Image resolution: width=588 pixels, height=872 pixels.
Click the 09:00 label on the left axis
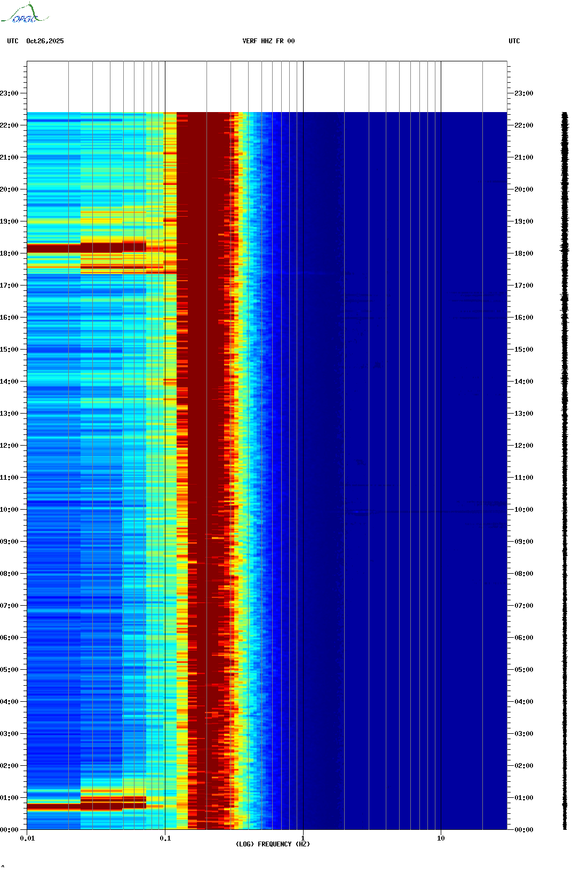pyautogui.click(x=9, y=542)
